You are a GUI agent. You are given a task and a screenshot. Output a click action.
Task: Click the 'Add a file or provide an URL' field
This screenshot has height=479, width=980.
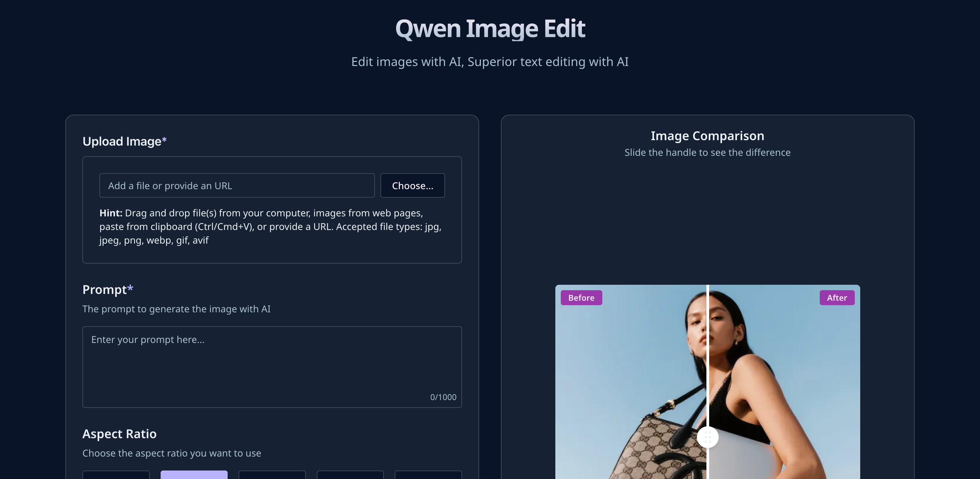coord(236,186)
